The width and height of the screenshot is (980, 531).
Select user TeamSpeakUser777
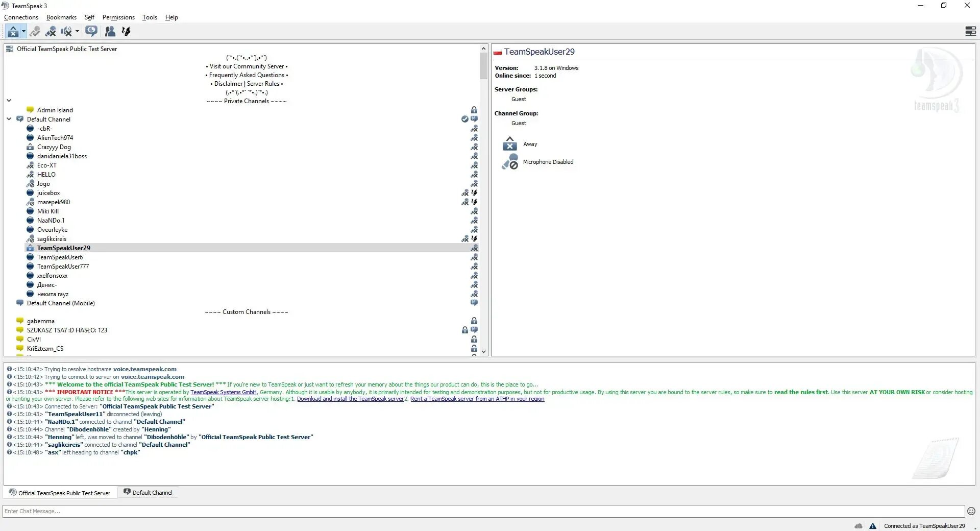[x=63, y=266]
